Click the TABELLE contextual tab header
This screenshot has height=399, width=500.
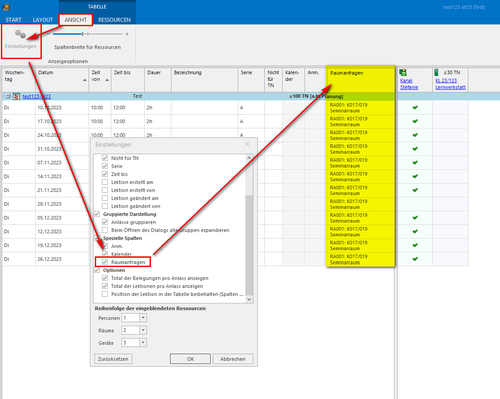click(97, 7)
